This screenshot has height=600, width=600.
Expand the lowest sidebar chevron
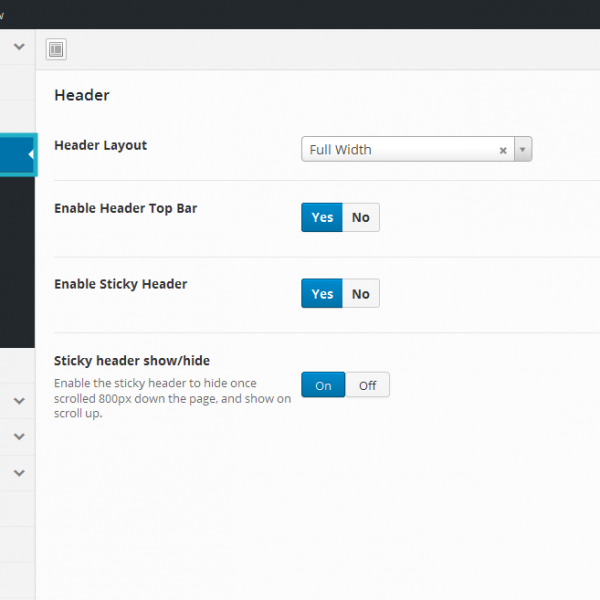coord(19,473)
